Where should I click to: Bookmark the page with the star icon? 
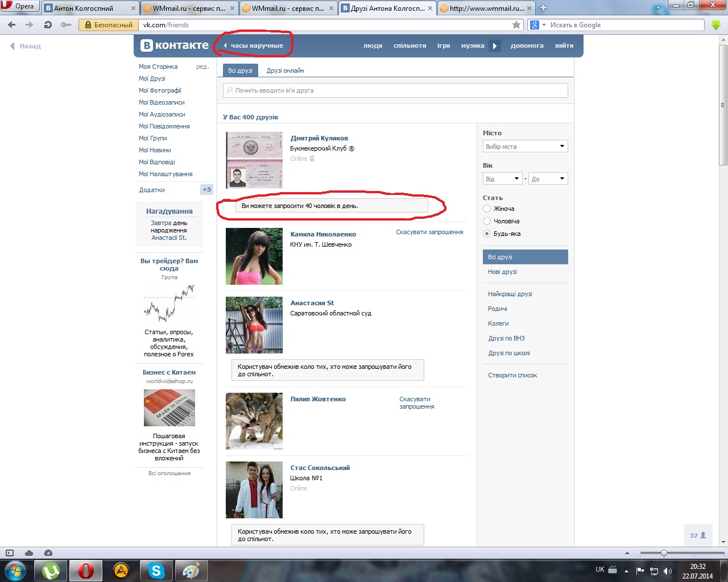516,25
